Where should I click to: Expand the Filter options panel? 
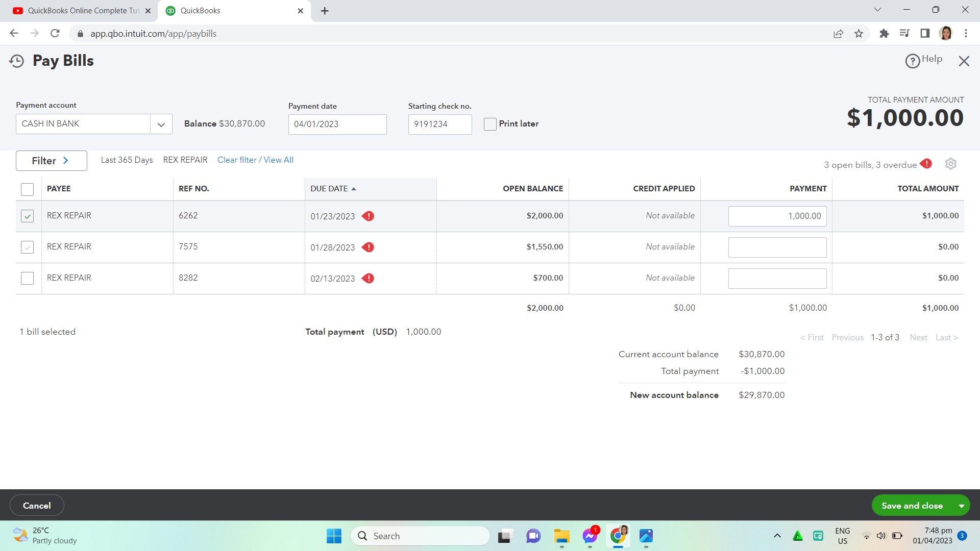51,161
